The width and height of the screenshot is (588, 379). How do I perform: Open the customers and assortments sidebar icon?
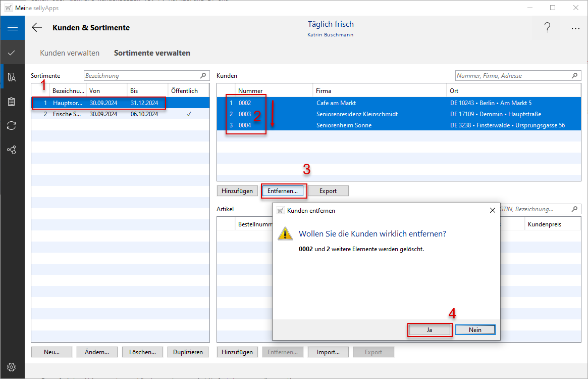click(12, 77)
